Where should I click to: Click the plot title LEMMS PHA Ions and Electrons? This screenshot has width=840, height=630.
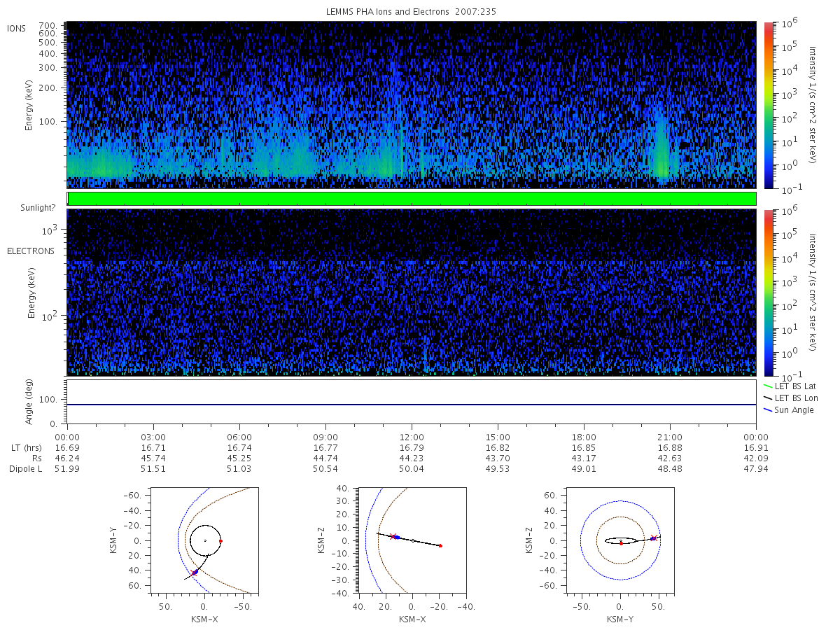412,12
